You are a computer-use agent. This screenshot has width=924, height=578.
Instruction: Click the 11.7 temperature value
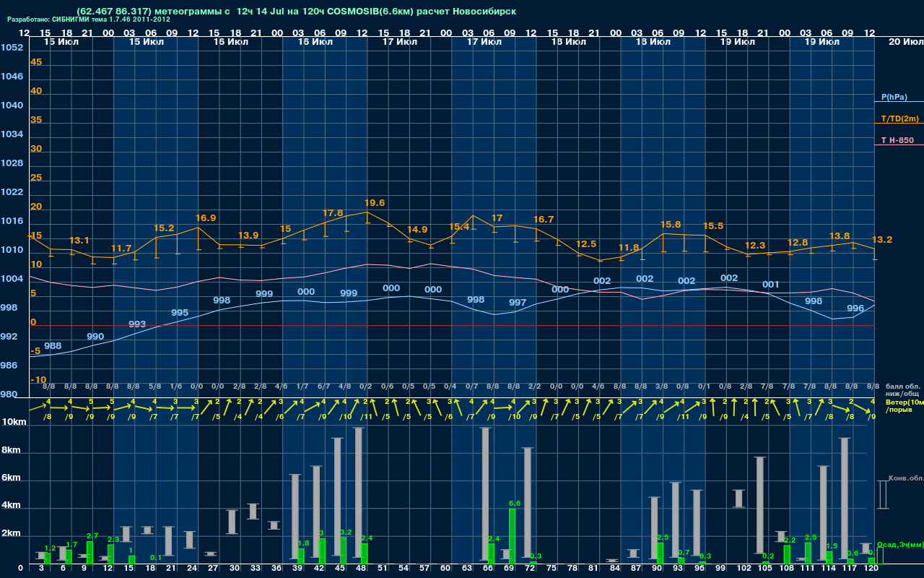click(x=121, y=248)
